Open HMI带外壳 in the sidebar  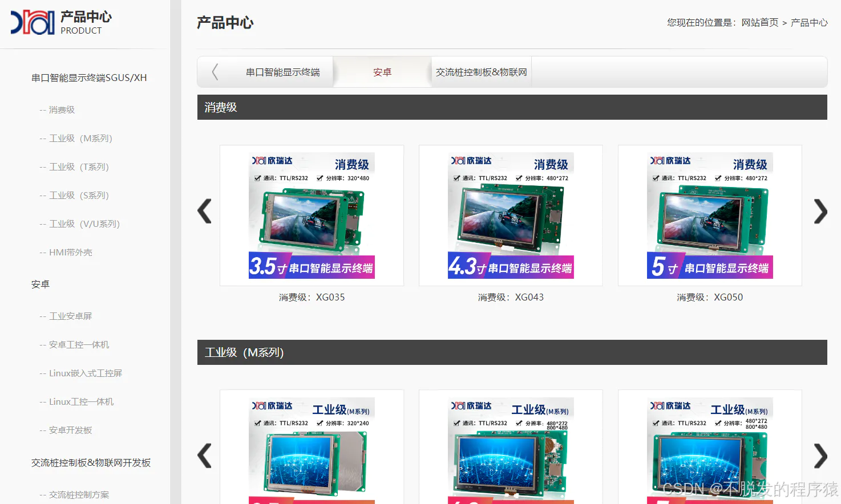pos(71,252)
